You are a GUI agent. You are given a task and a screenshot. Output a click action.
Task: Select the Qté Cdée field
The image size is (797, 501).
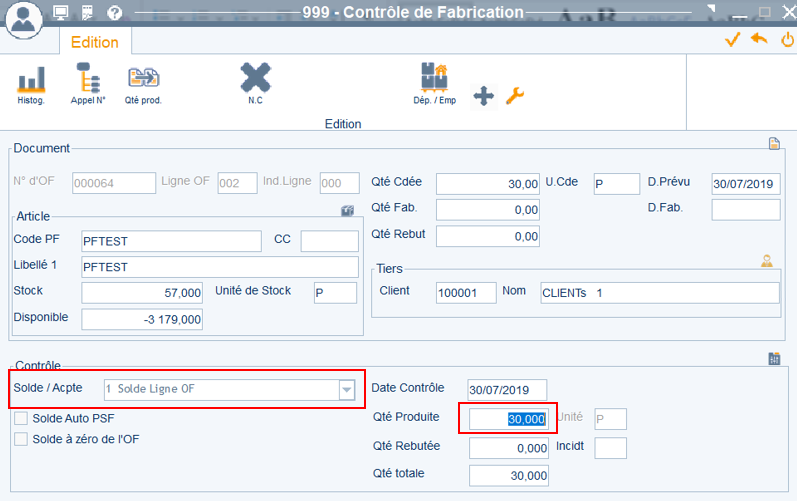point(488,184)
